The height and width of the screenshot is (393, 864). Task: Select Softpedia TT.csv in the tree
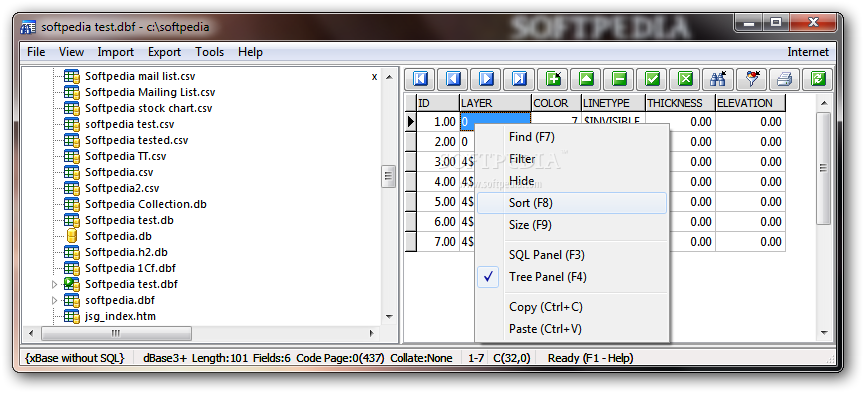point(125,156)
